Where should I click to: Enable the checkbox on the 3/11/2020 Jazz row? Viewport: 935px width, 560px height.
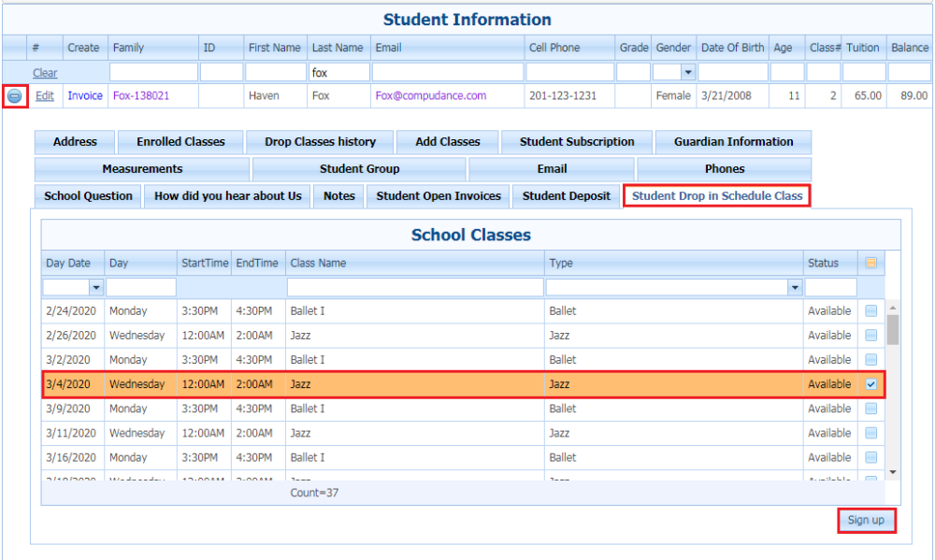click(x=870, y=432)
